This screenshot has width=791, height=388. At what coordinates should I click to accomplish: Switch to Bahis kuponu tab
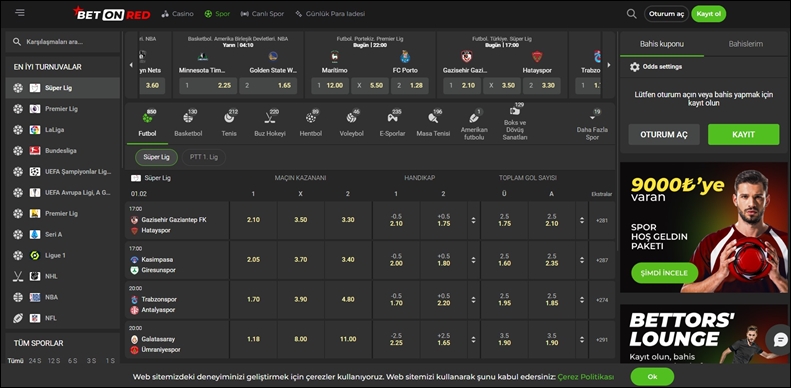pyautogui.click(x=662, y=44)
